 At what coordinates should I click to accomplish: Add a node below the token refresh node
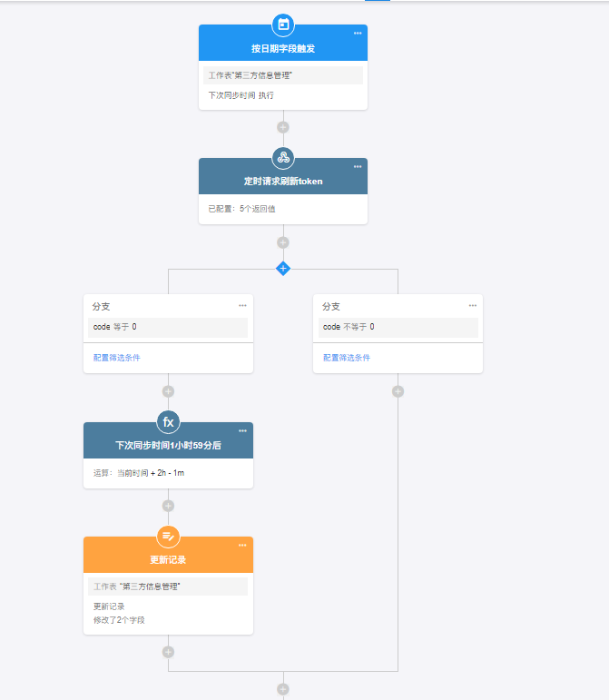[283, 242]
